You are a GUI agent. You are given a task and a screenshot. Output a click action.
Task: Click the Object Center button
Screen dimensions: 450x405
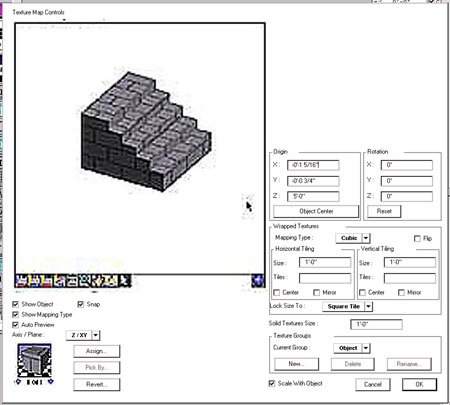pos(316,211)
